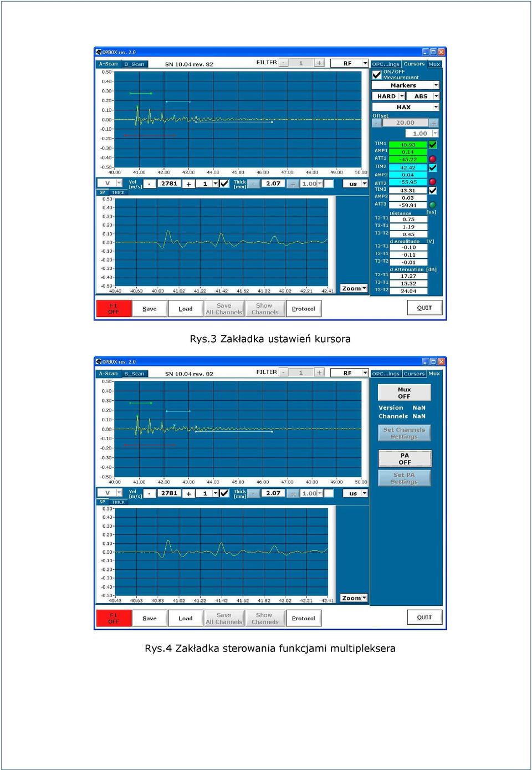Select the THICK sub-tab in top window
Screen dimensions: 532x770
click(118, 192)
